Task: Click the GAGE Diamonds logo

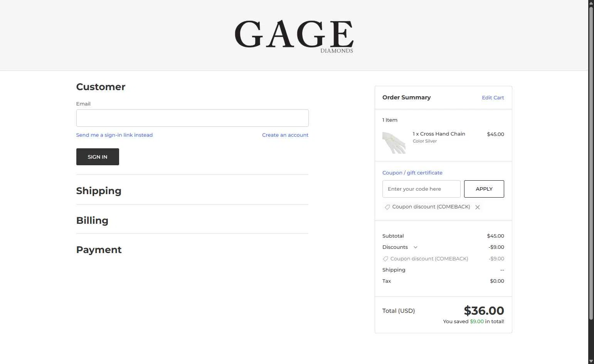Action: click(294, 35)
